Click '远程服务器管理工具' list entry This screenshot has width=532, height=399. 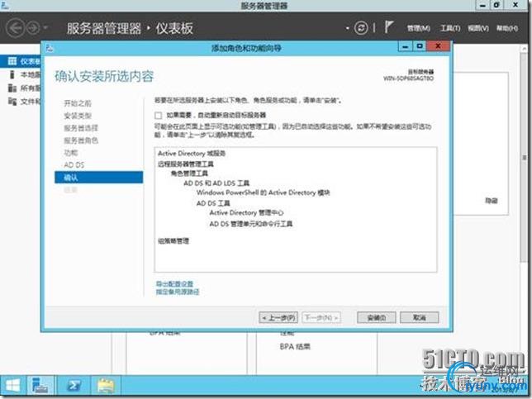click(x=186, y=164)
